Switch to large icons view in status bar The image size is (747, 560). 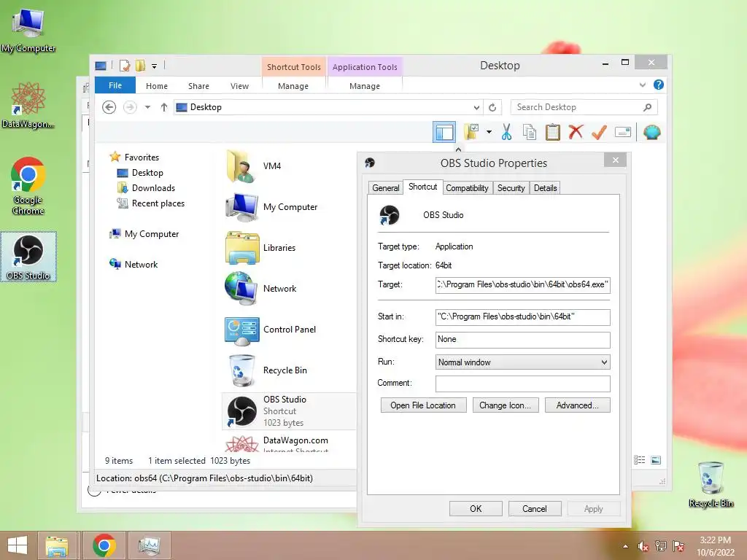click(656, 460)
